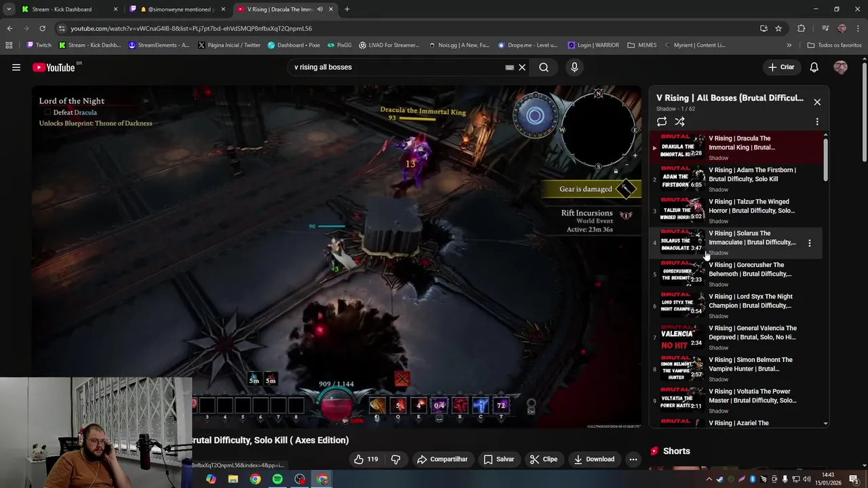This screenshot has height=488, width=868.
Task: Clear the search box with X
Action: 522,67
